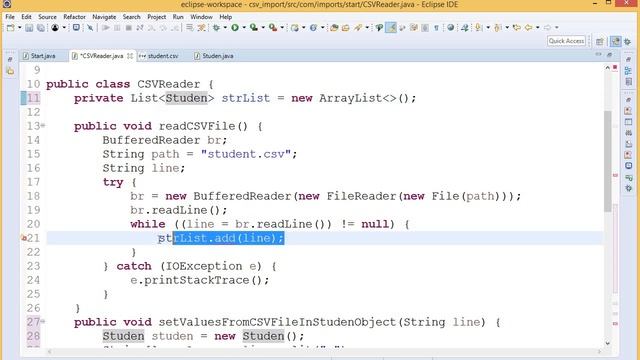640x360 pixels.
Task: Click on the "student.csv" string literal
Action: point(246,154)
